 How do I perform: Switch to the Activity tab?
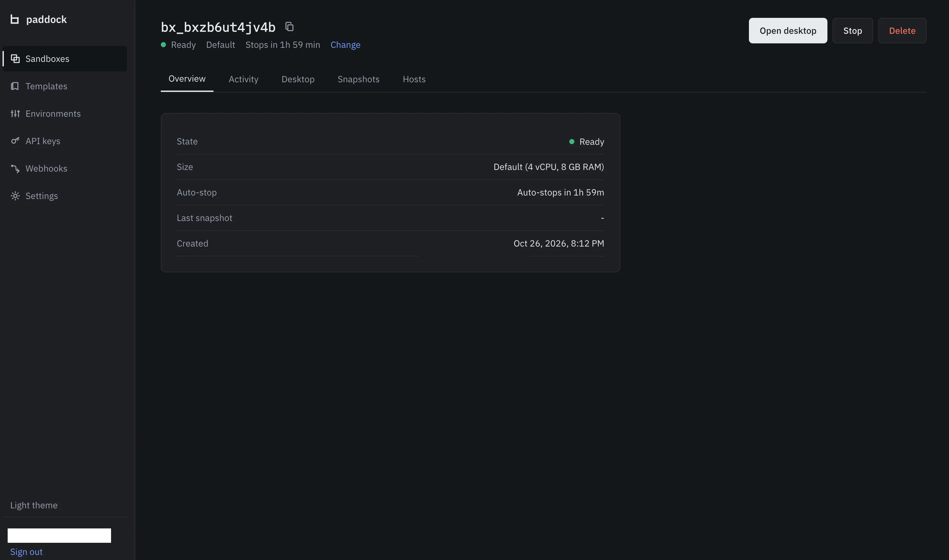(243, 79)
